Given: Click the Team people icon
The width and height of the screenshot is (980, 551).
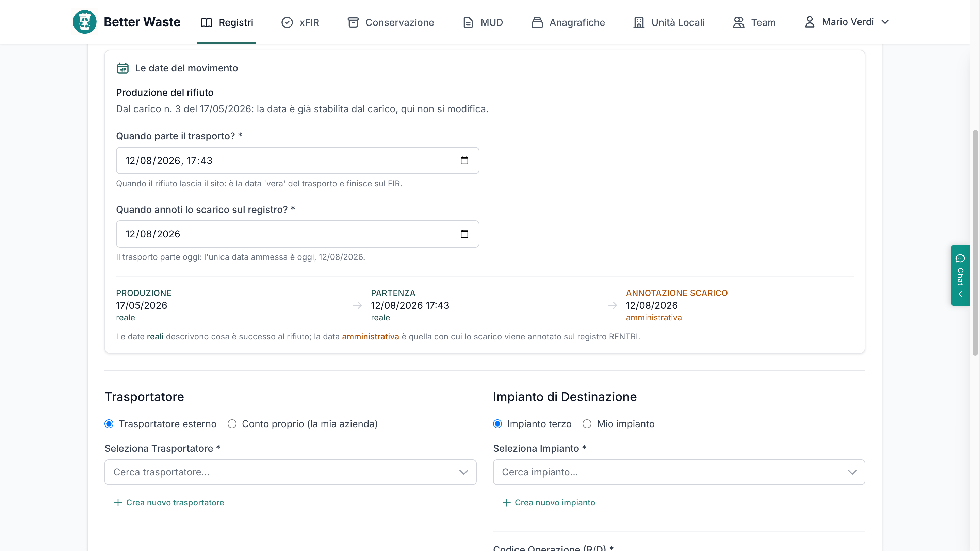Looking at the screenshot, I should (739, 22).
